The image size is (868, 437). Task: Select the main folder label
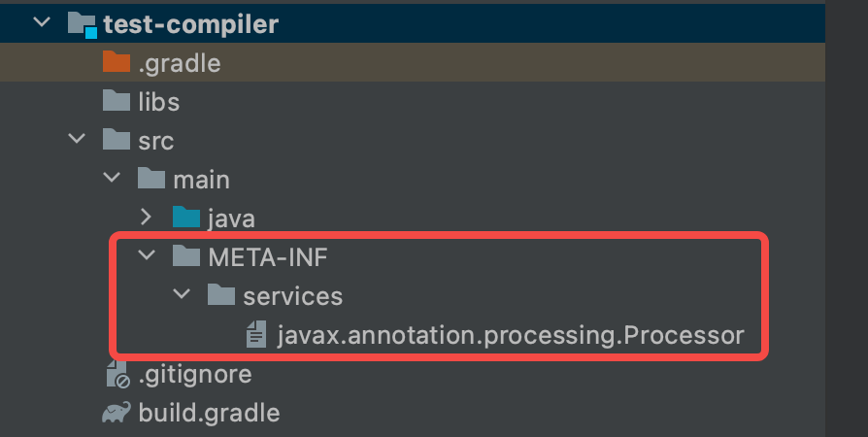click(201, 180)
